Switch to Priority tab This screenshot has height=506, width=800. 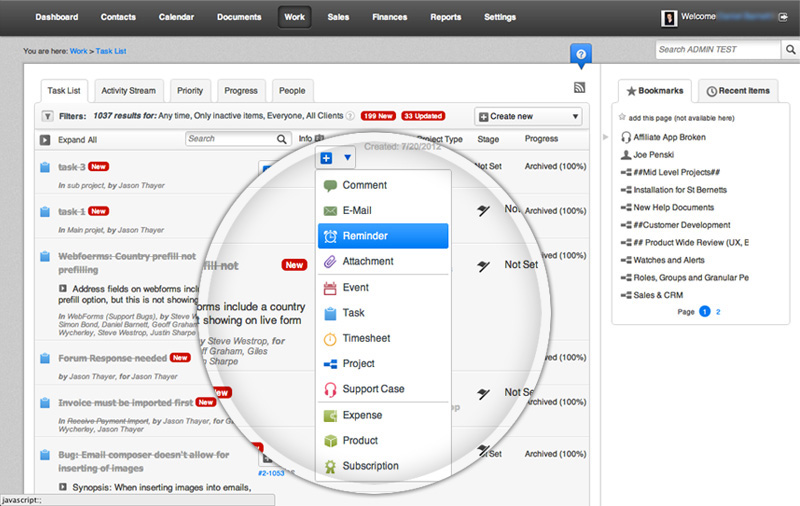tap(190, 91)
